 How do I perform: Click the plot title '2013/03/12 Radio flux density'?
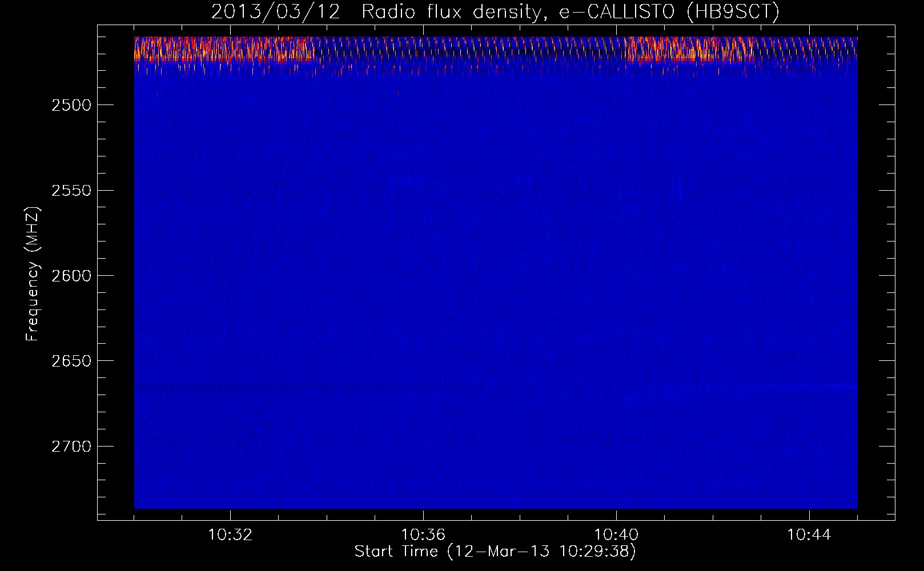click(x=495, y=11)
